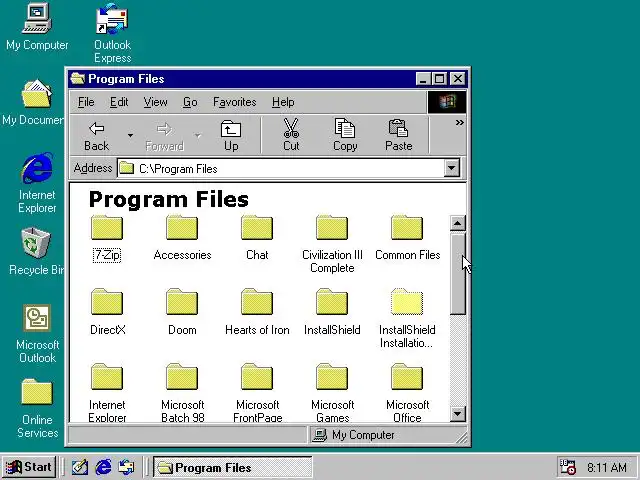Viewport: 640px width, 480px height.
Task: Select Internet Explorer desktop icon
Action: 37,183
